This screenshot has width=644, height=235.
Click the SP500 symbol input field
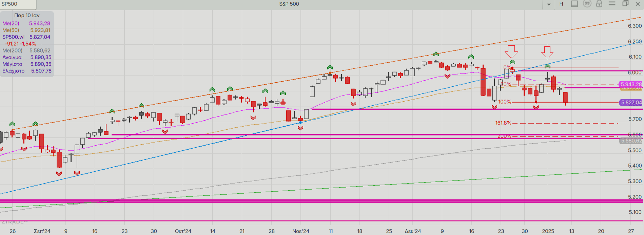pos(18,4)
